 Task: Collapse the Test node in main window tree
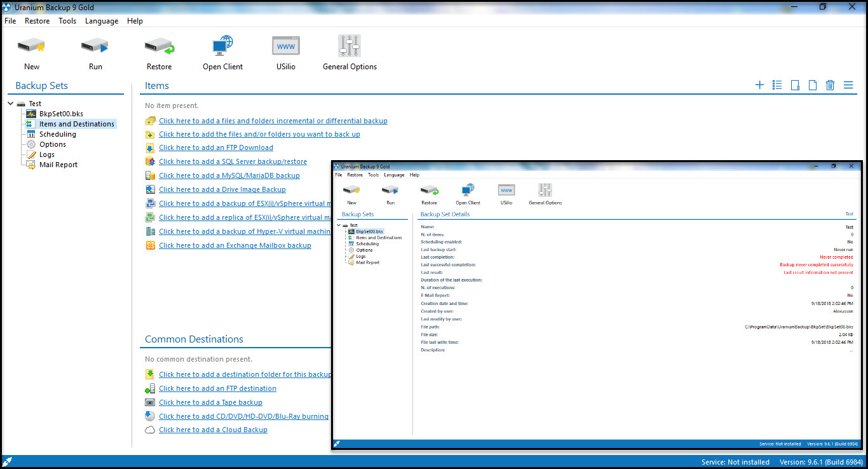point(11,104)
